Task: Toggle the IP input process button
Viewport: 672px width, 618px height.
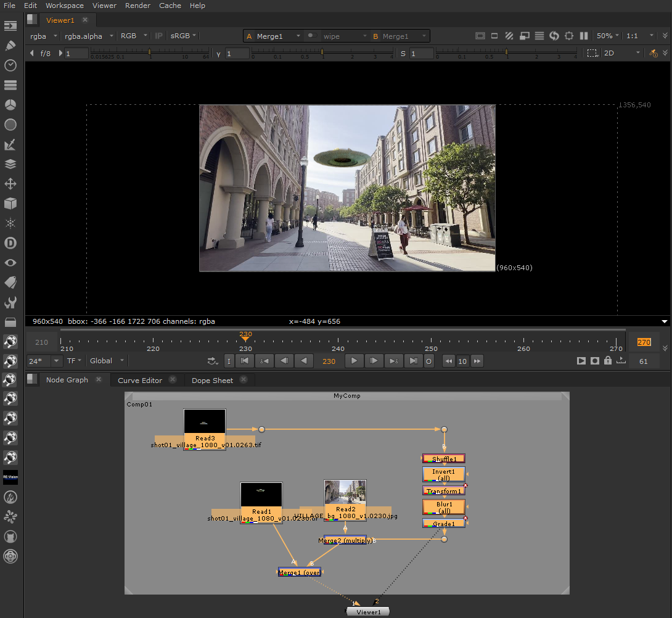Action: tap(158, 36)
